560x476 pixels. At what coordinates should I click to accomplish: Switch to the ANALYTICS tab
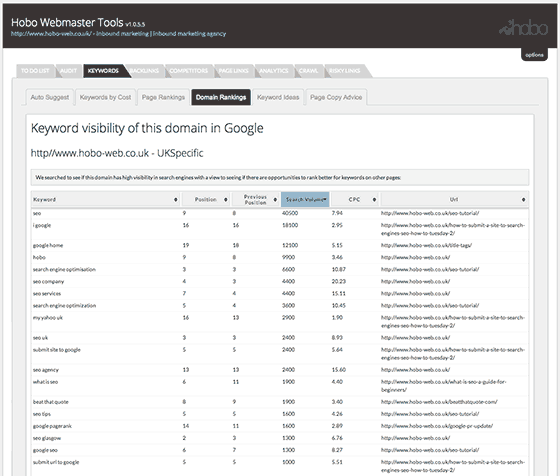click(274, 71)
